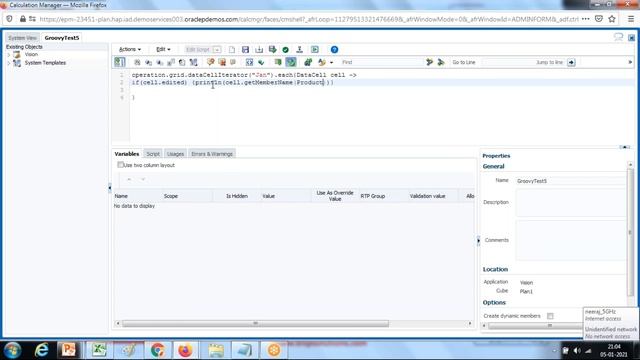
Task: Open PowerPoint from taskbar
Action: pos(68,350)
